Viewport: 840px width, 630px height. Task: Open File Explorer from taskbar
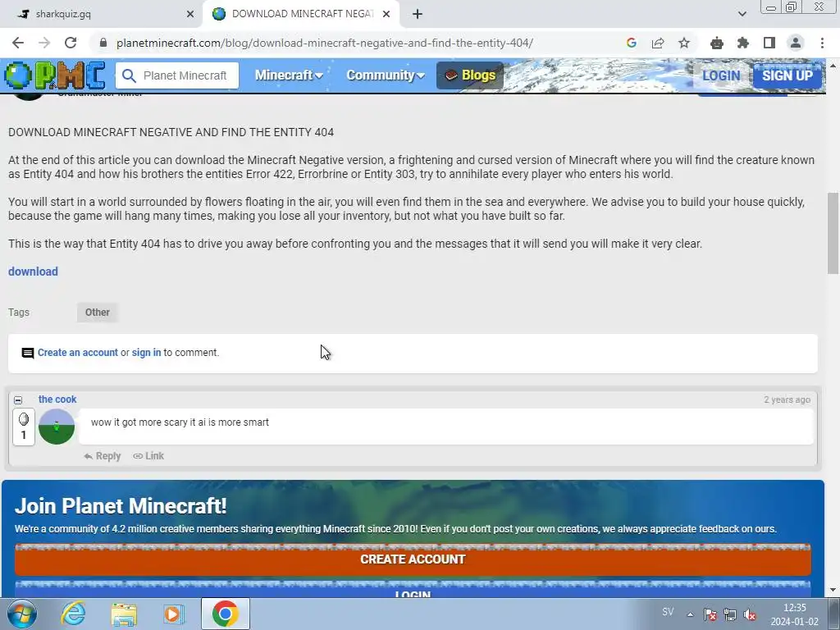coord(124,614)
